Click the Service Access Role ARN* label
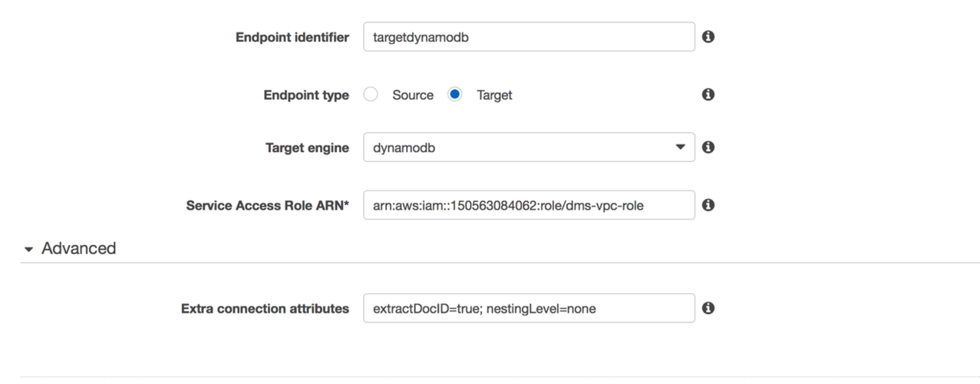The image size is (980, 384). pos(268,206)
